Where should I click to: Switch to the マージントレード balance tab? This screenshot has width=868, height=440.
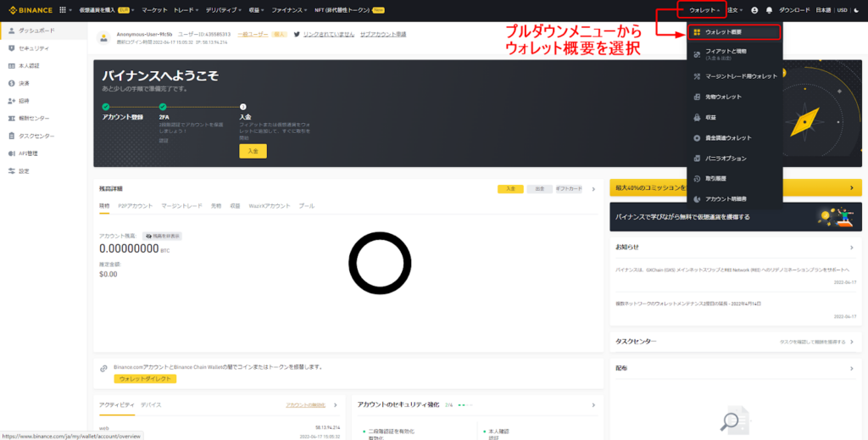coord(181,206)
